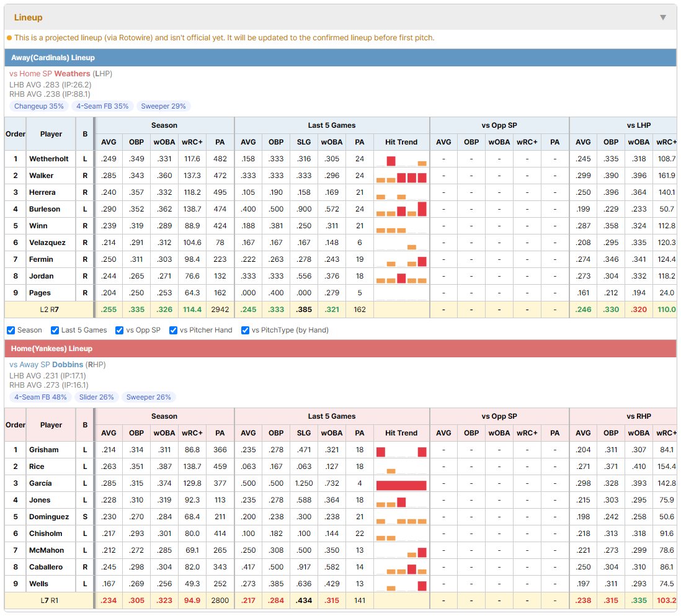Click Cardinals Season group header
This screenshot has width=681, height=616.
(x=164, y=125)
